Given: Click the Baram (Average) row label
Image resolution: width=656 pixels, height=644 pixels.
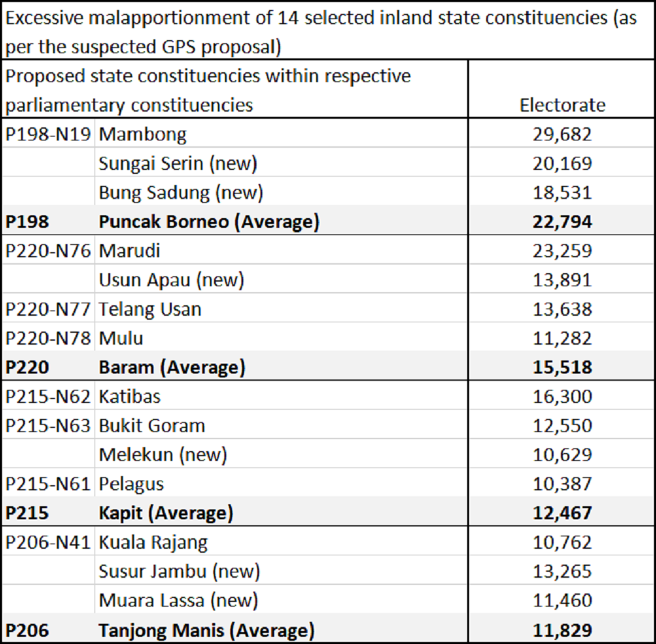Looking at the screenshot, I should coord(172,368).
